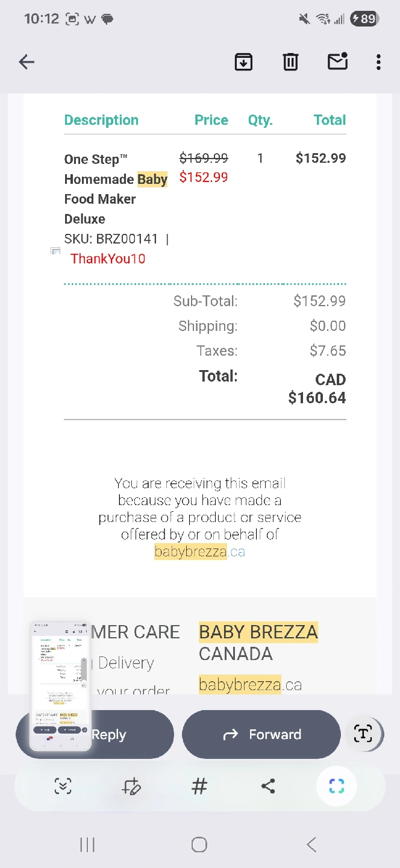The image size is (400, 868).
Task: Tap the scroll capture icon
Action: [63, 786]
